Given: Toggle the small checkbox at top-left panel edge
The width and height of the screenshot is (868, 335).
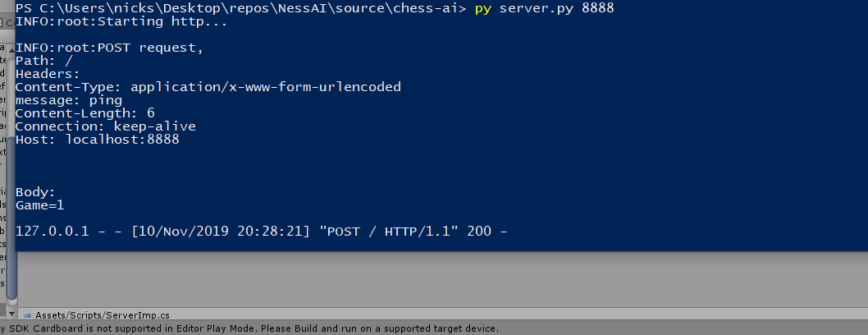Looking at the screenshot, I should [1, 23].
